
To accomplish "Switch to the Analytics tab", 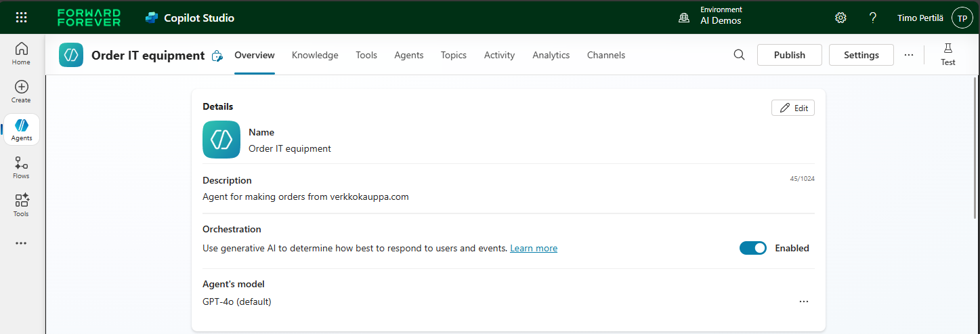I will click(x=551, y=55).
